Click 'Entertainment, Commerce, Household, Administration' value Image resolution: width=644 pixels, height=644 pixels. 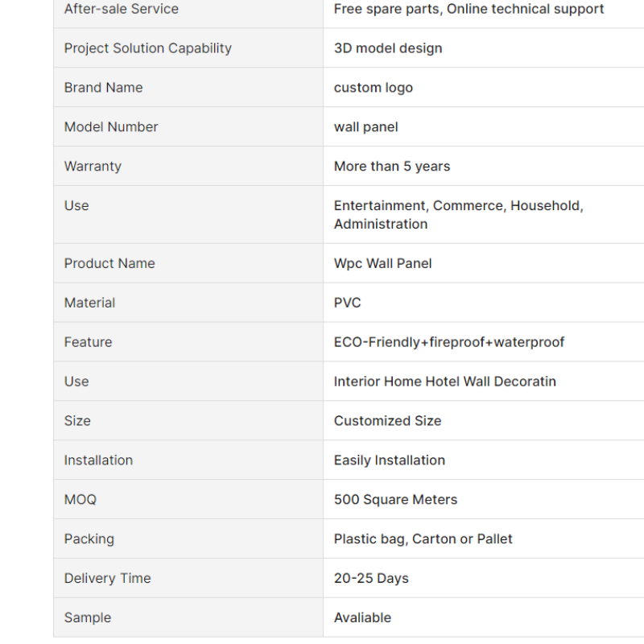point(458,214)
